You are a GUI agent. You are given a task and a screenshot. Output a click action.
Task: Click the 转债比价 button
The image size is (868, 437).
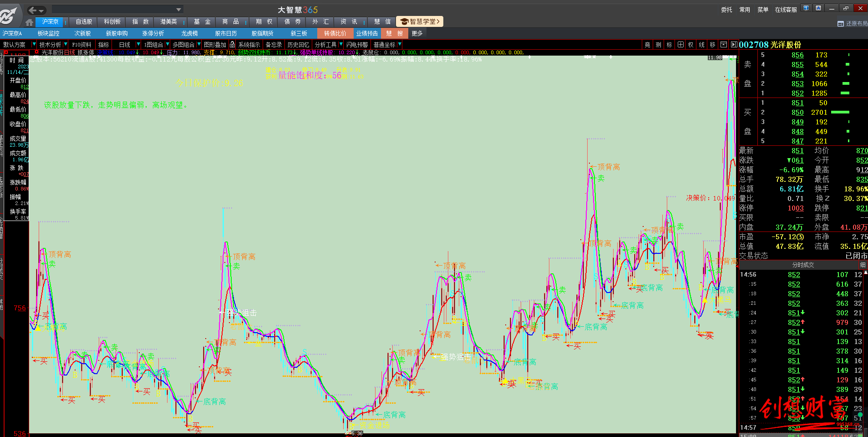(x=335, y=33)
